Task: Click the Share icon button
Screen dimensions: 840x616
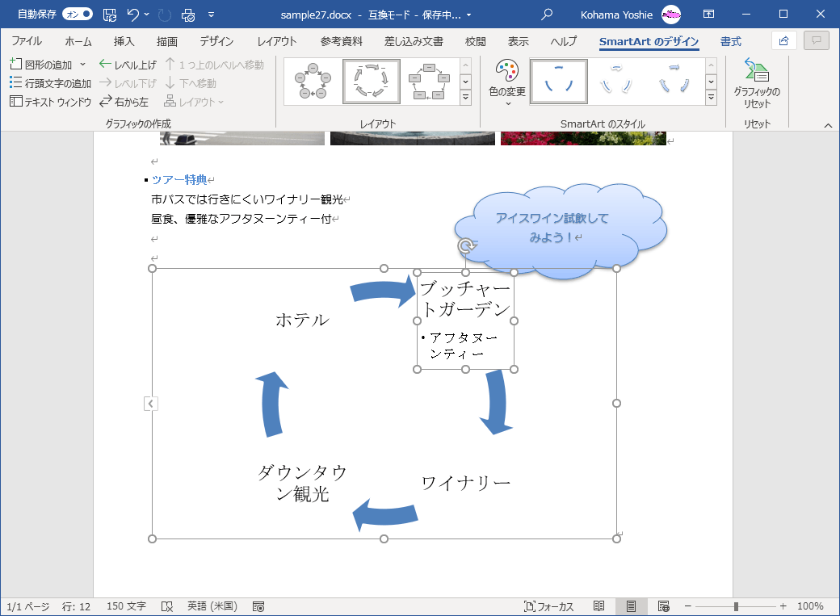Action: [783, 40]
